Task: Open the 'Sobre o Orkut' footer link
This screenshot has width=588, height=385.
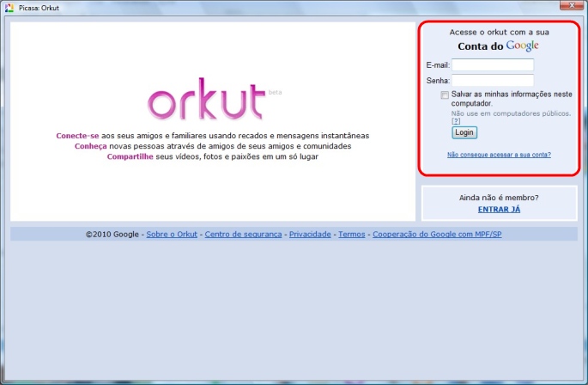Action: (172, 235)
